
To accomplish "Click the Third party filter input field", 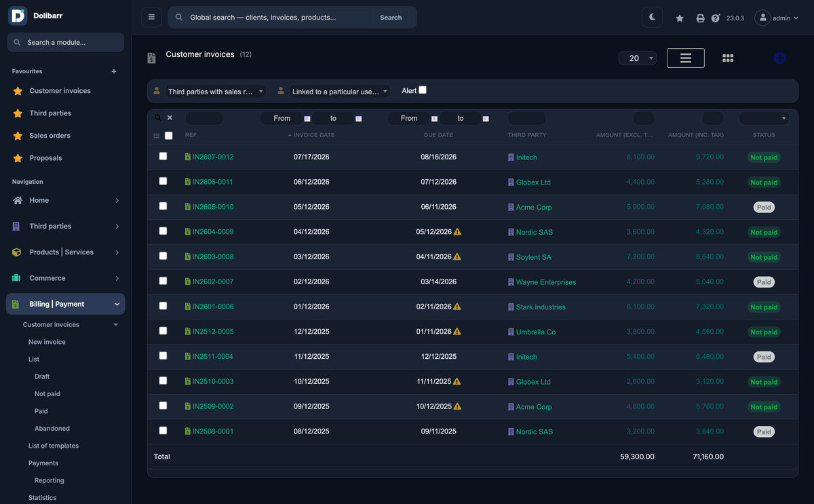I will point(526,118).
